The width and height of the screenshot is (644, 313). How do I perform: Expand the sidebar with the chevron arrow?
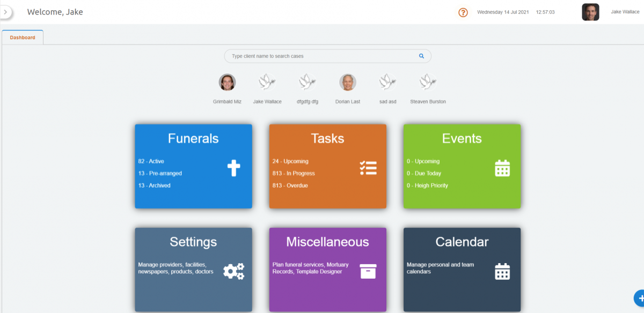(5, 11)
